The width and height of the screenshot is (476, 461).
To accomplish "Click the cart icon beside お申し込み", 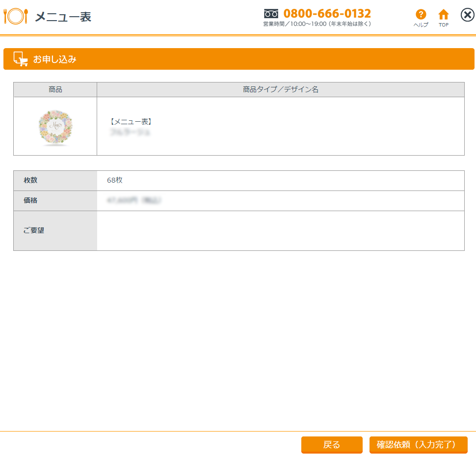I will [20, 59].
